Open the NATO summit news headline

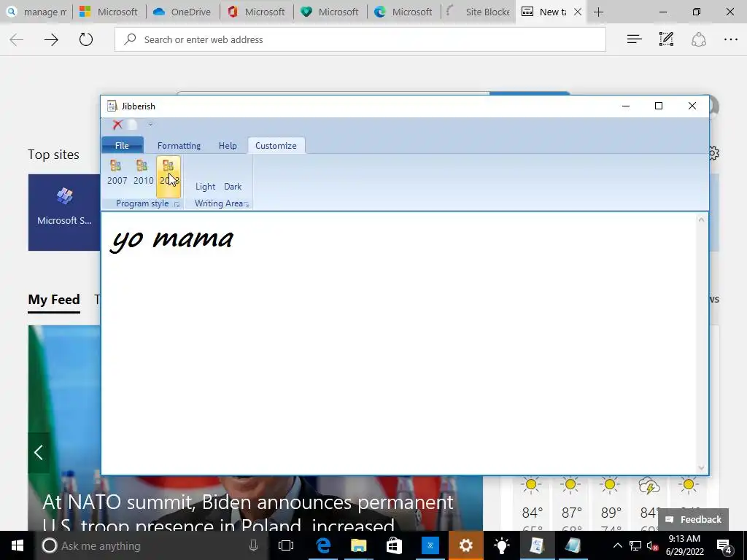(248, 513)
